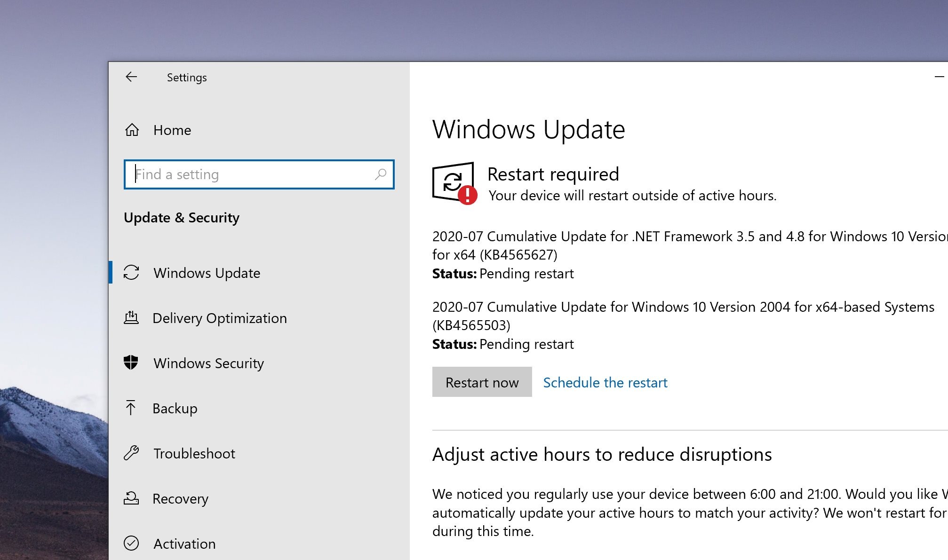This screenshot has width=948, height=560.
Task: Select the Activation checkmark icon
Action: pyautogui.click(x=132, y=544)
